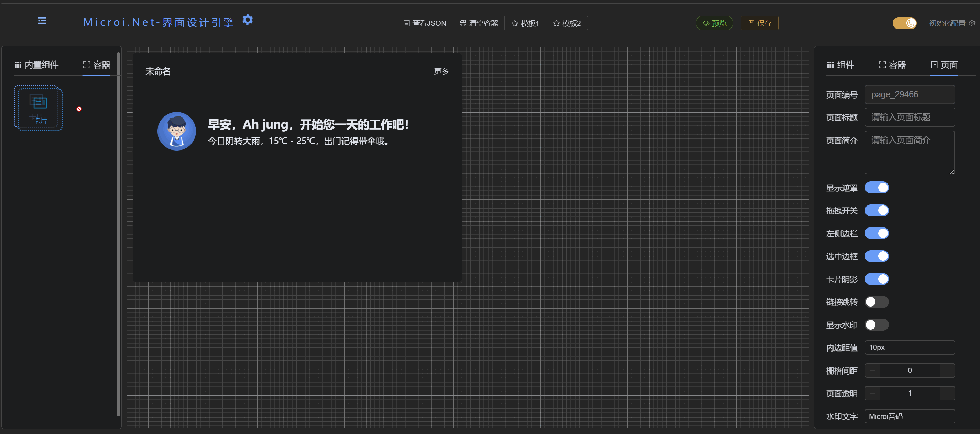Select the 卡片 card component
The image size is (980, 434).
pyautogui.click(x=38, y=108)
